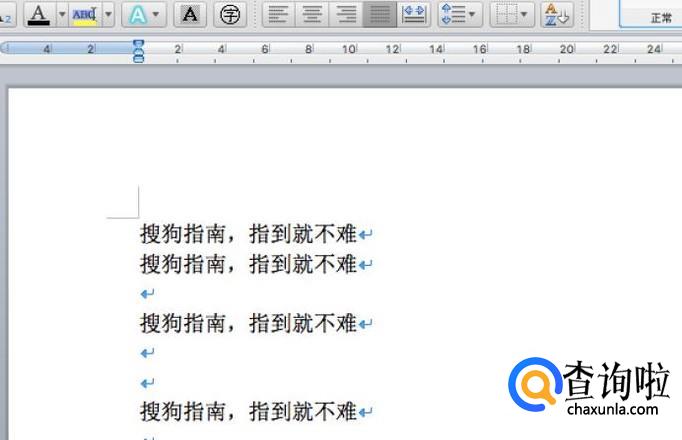The width and height of the screenshot is (682, 440).
Task: Open the enclosed character 字 tool
Action: tap(230, 15)
